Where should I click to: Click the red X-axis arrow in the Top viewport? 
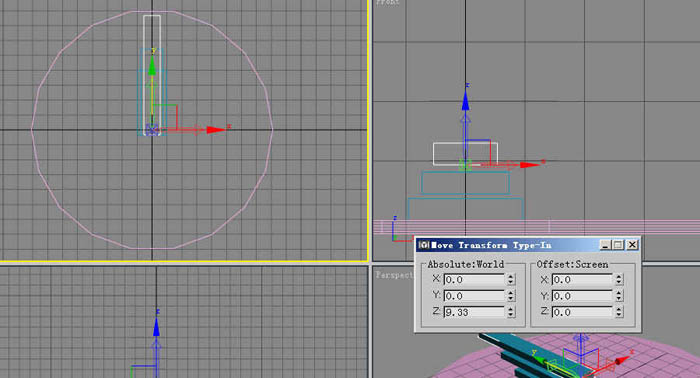pos(216,129)
